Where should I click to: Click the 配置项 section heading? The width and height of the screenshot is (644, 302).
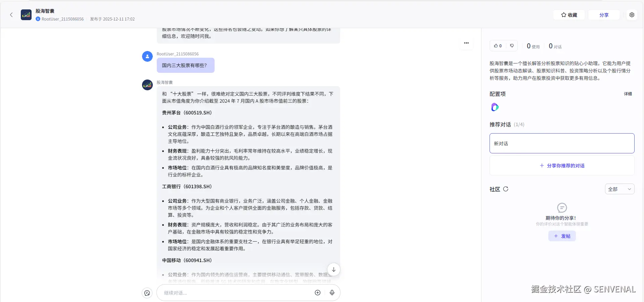(498, 94)
